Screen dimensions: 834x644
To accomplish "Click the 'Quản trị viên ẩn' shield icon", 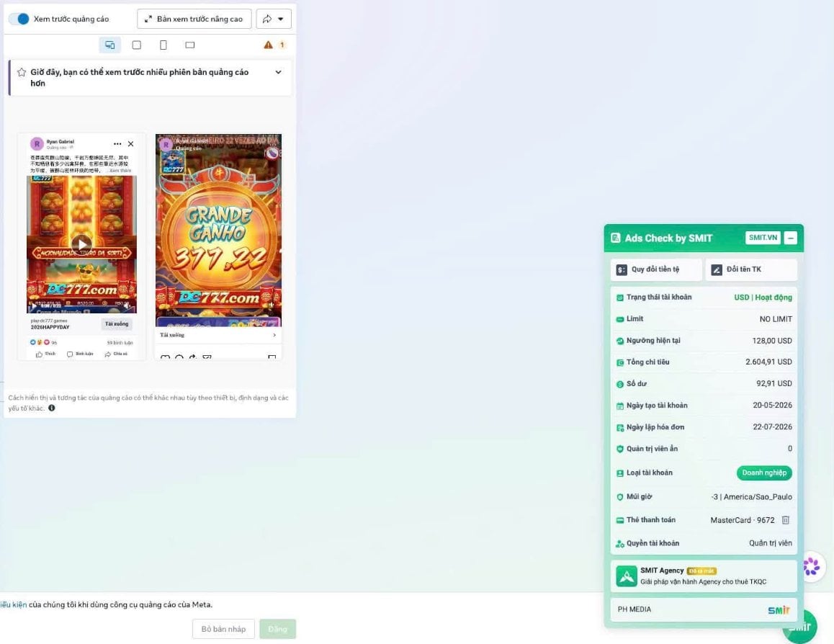I will click(619, 449).
